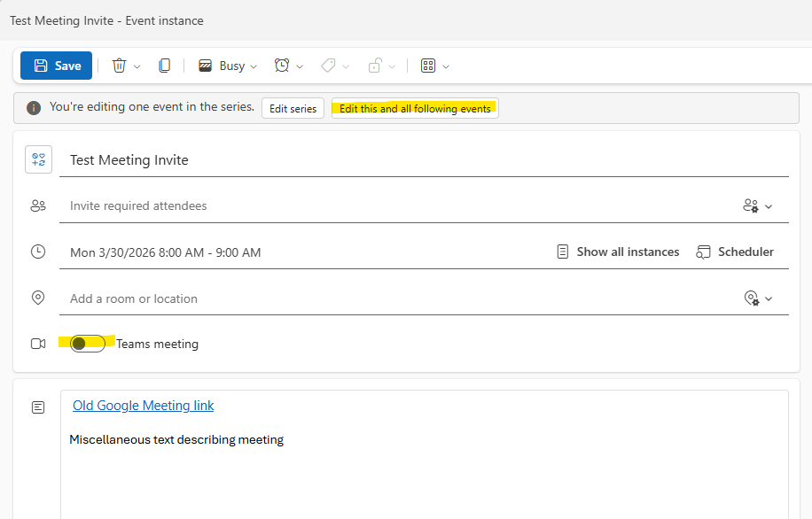Show all instances of the series

tap(618, 252)
